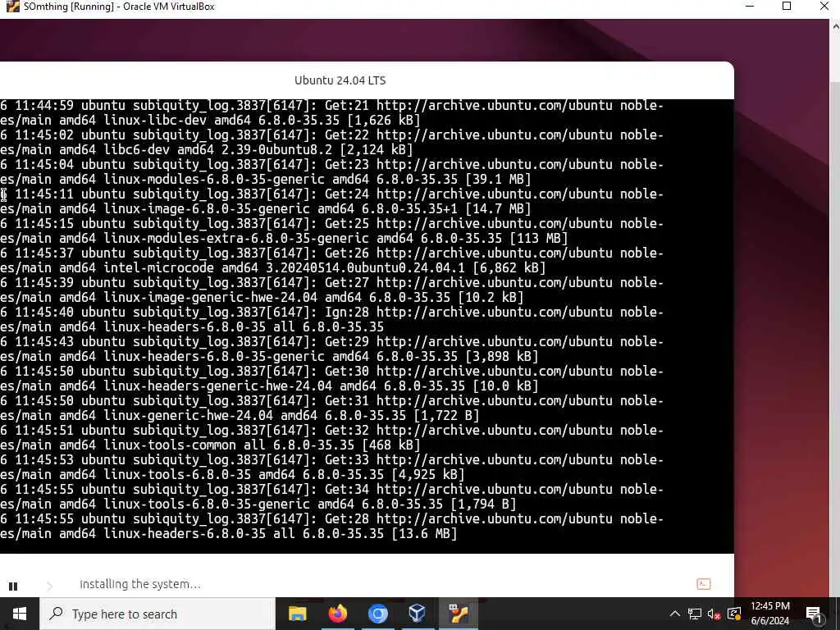Click the Get:30 log line
This screenshot has width=840, height=630.
(331, 371)
